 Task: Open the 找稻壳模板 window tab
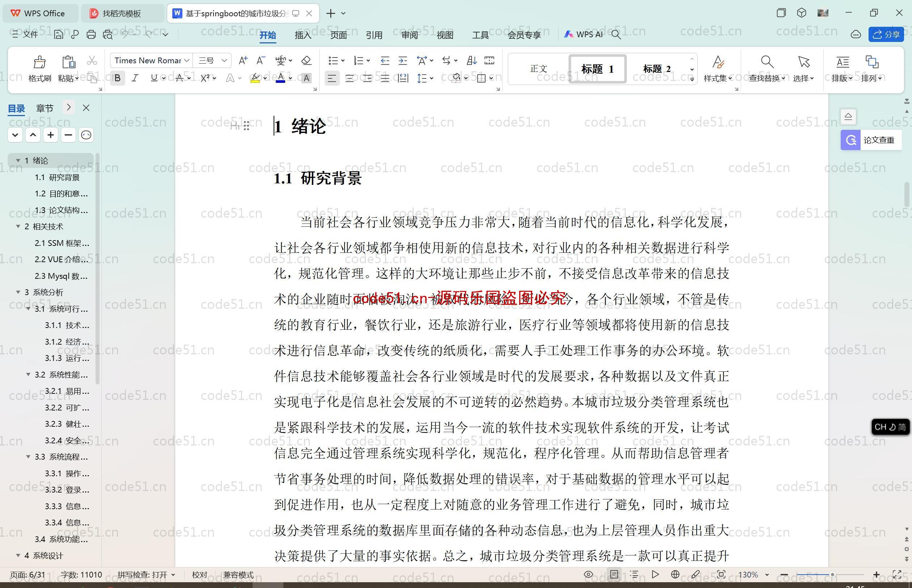(x=122, y=13)
